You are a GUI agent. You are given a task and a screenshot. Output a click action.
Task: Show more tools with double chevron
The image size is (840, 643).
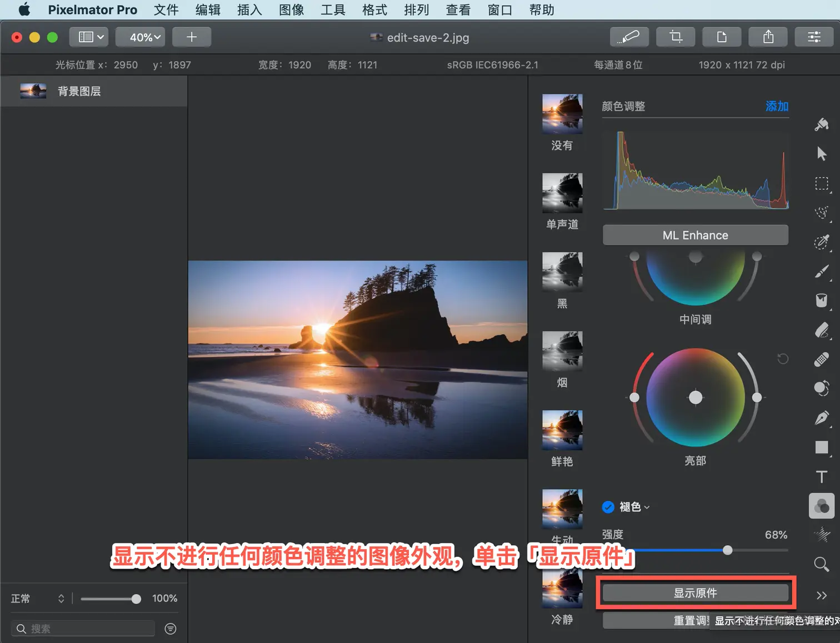coord(822,595)
